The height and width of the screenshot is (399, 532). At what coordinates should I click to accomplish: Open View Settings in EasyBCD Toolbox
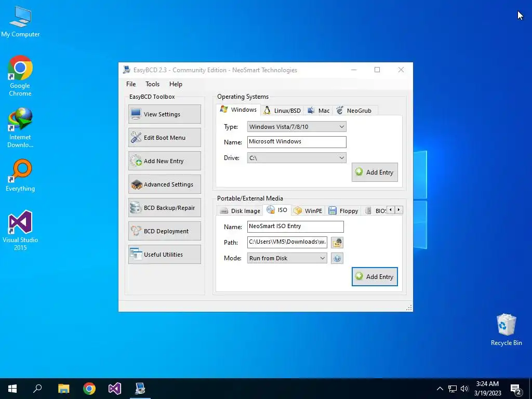165,114
